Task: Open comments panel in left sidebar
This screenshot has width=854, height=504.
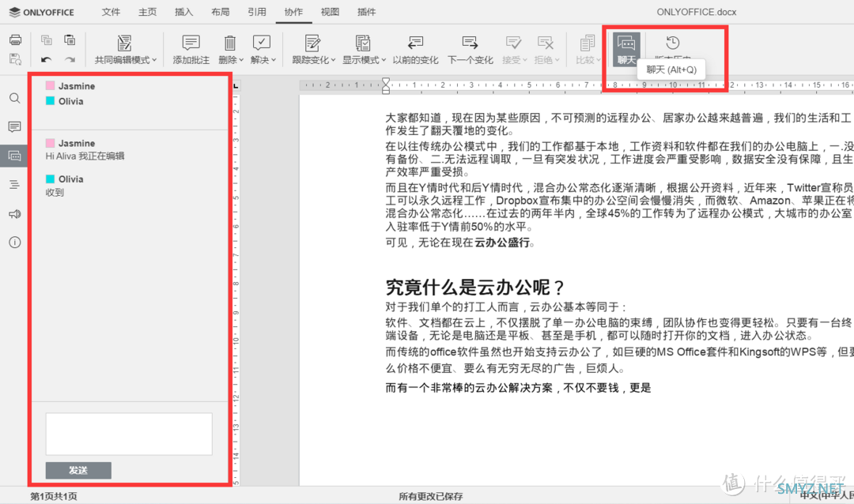Action: (x=15, y=127)
